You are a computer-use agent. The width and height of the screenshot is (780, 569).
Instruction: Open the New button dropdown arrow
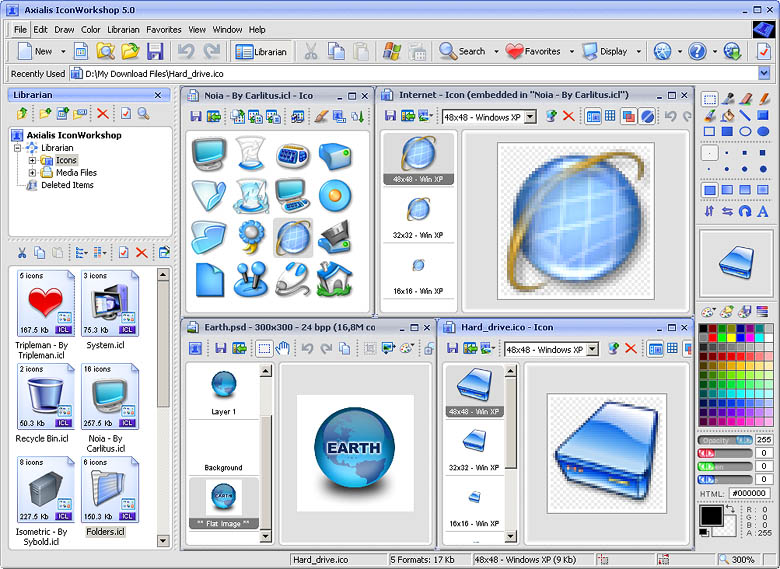tap(63, 51)
